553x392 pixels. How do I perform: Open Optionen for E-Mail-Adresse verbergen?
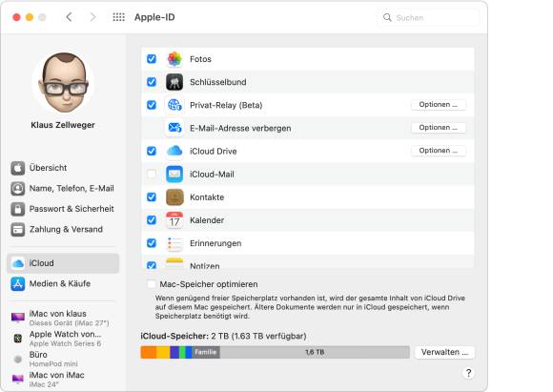(438, 128)
